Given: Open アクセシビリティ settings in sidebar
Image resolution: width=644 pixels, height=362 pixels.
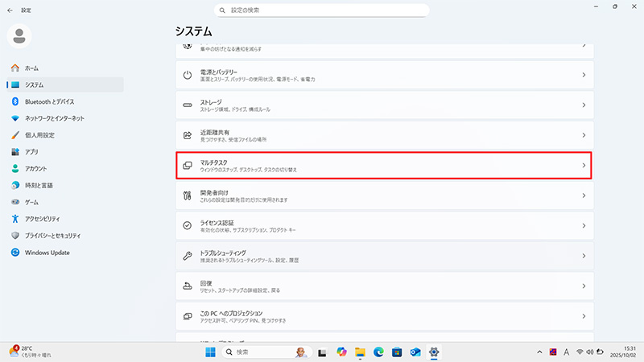Looking at the screenshot, I should (47, 219).
